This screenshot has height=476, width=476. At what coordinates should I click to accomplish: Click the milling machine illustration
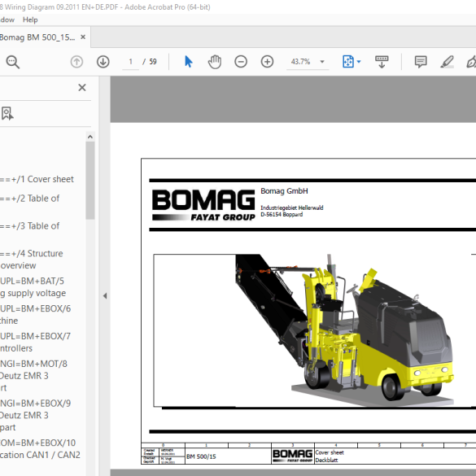(x=344, y=330)
